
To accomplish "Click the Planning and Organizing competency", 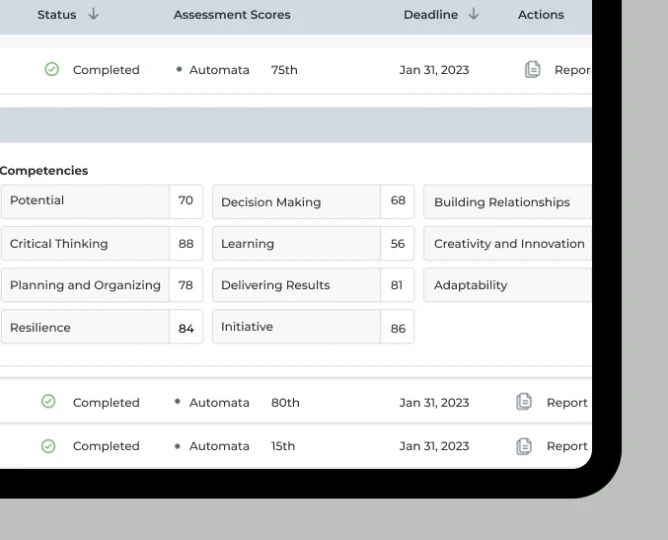I will tap(85, 286).
